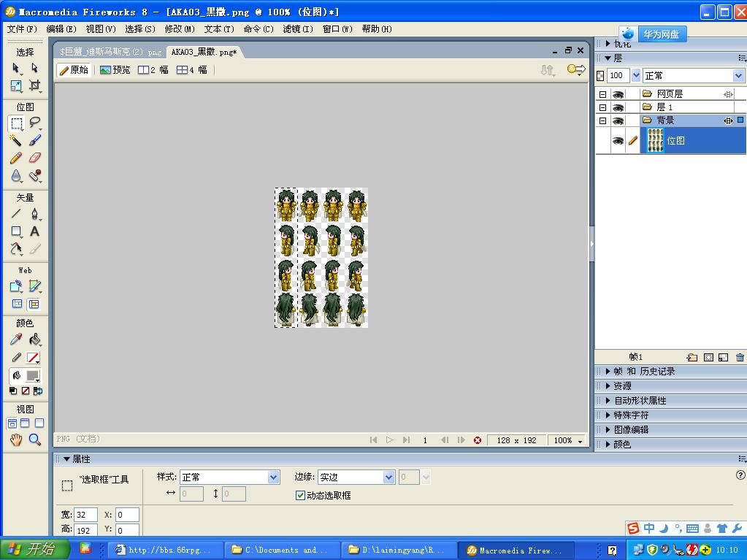Image resolution: width=747 pixels, height=560 pixels.
Task: Open the layer blend mode dropdown 正常
Action: coord(693,76)
